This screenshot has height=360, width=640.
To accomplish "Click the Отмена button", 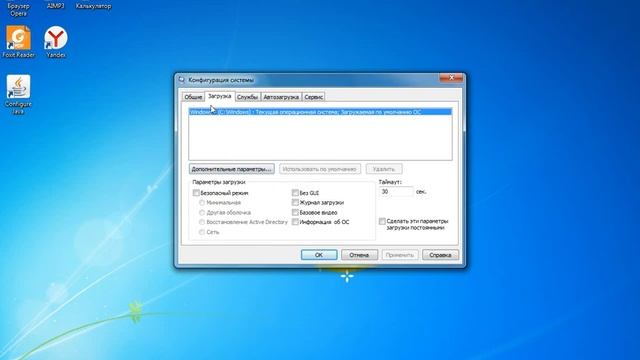I will click(x=359, y=255).
